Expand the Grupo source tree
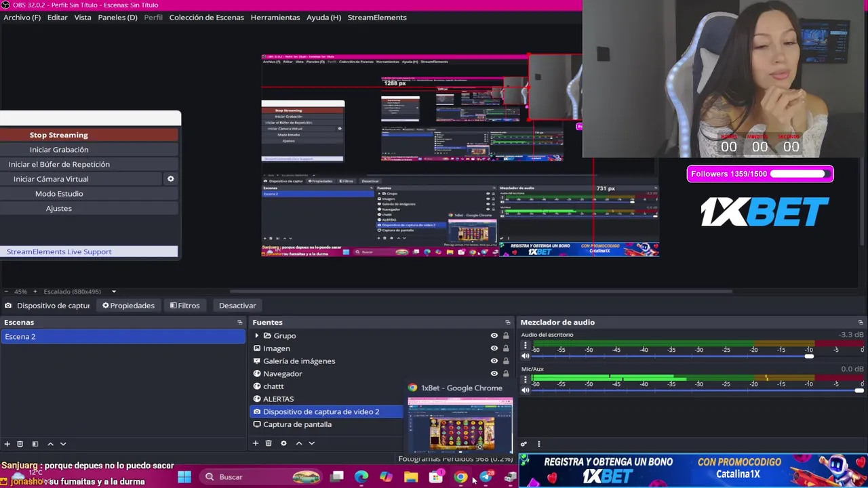868x488 pixels. pos(257,335)
